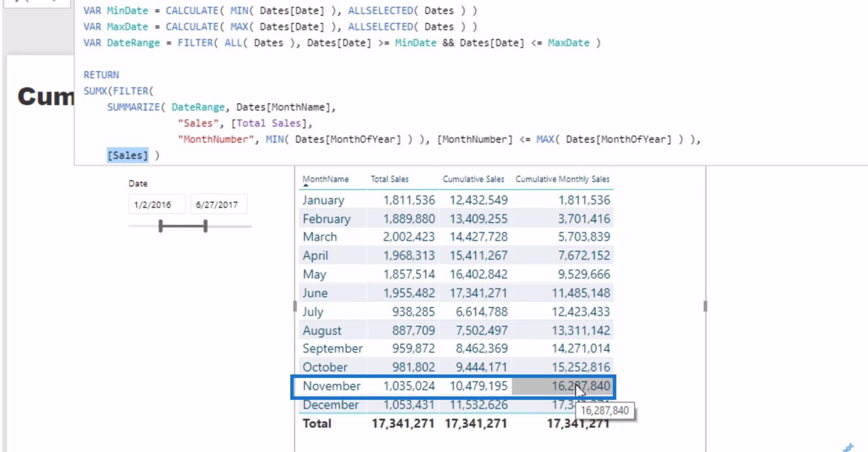Click April Total Sales value 1,968,313
Viewport: 868px width, 452px height.
tap(409, 255)
